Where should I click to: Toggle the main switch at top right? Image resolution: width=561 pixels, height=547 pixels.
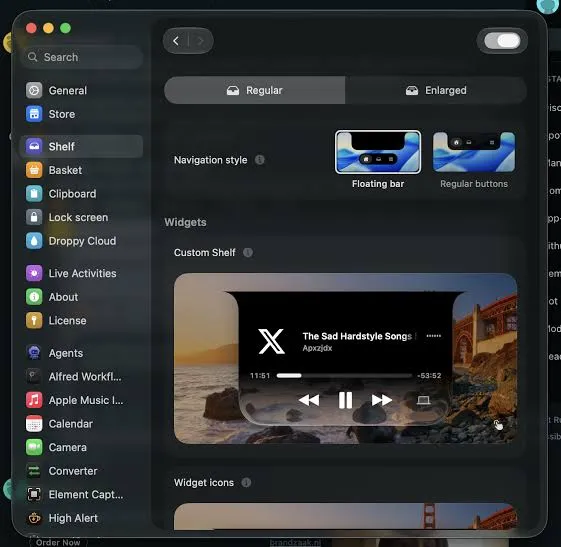coord(502,41)
